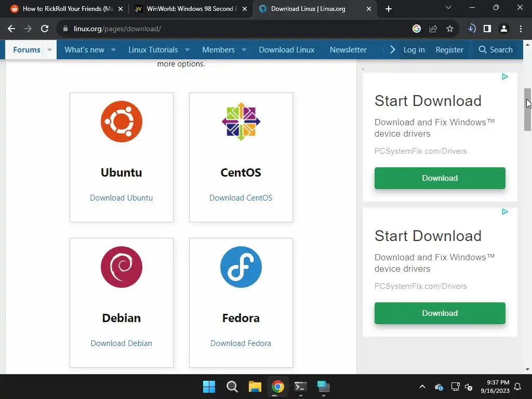This screenshot has height=399, width=532.
Task: Reload the linux.org page
Action: [x=45, y=29]
